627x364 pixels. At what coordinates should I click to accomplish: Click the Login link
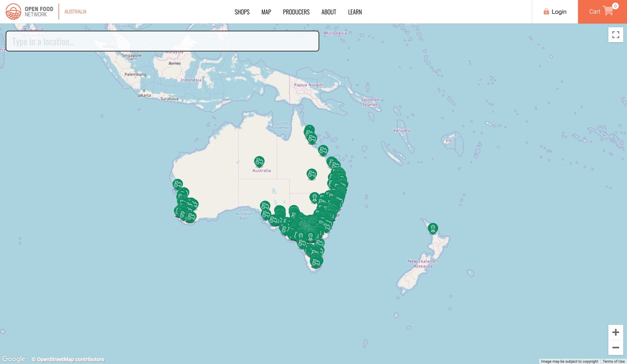559,12
